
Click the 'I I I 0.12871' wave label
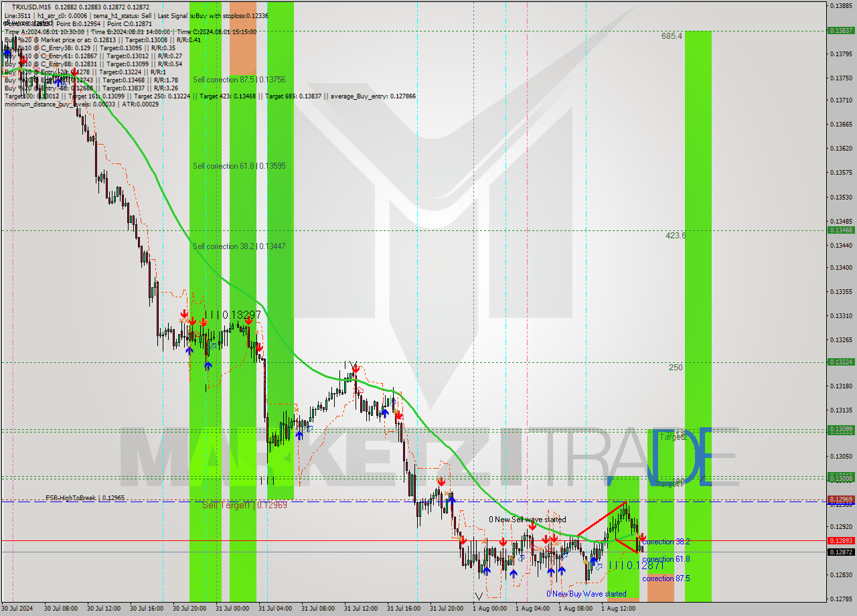tap(635, 566)
